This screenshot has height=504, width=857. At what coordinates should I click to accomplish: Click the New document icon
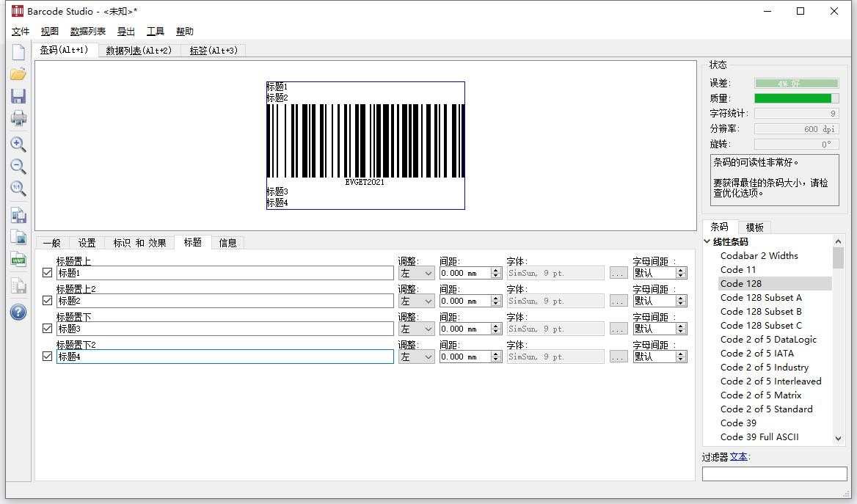point(18,53)
